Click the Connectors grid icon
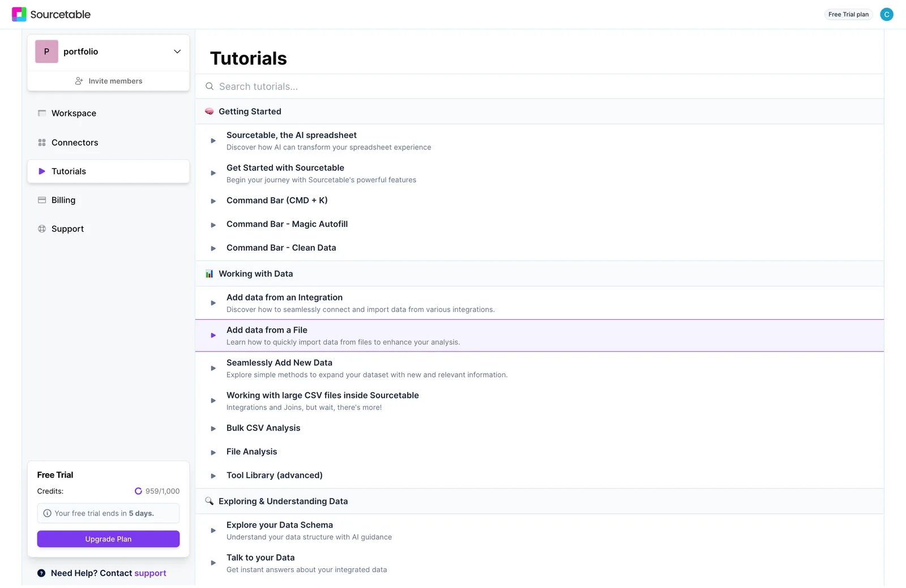 (x=42, y=143)
